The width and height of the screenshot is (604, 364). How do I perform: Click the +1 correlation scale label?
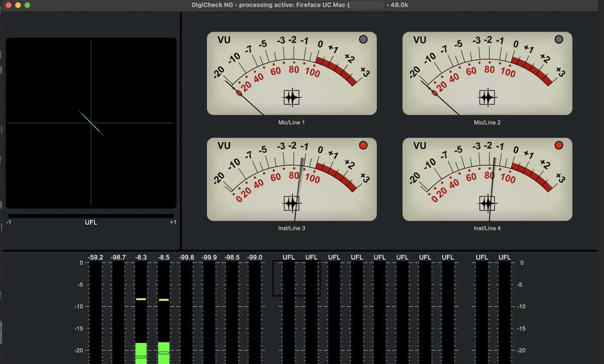click(173, 223)
